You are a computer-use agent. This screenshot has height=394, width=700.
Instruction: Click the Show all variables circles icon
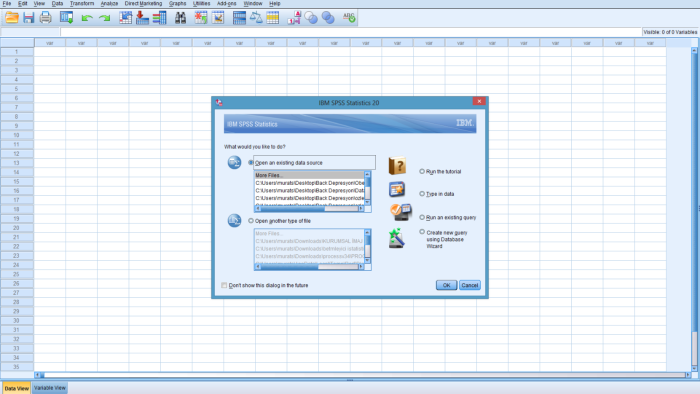(328, 18)
